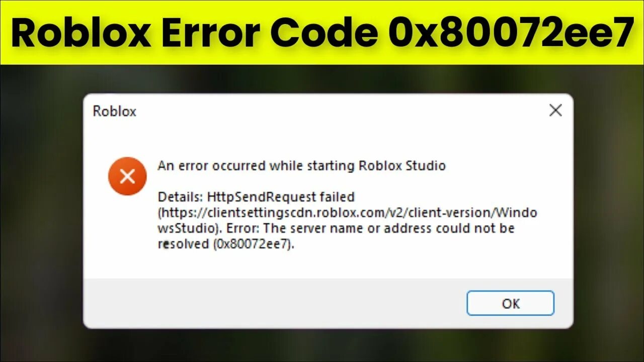Click the word 'Error' in yellow banner
Image resolution: width=644 pixels, height=362 pixels.
point(210,33)
